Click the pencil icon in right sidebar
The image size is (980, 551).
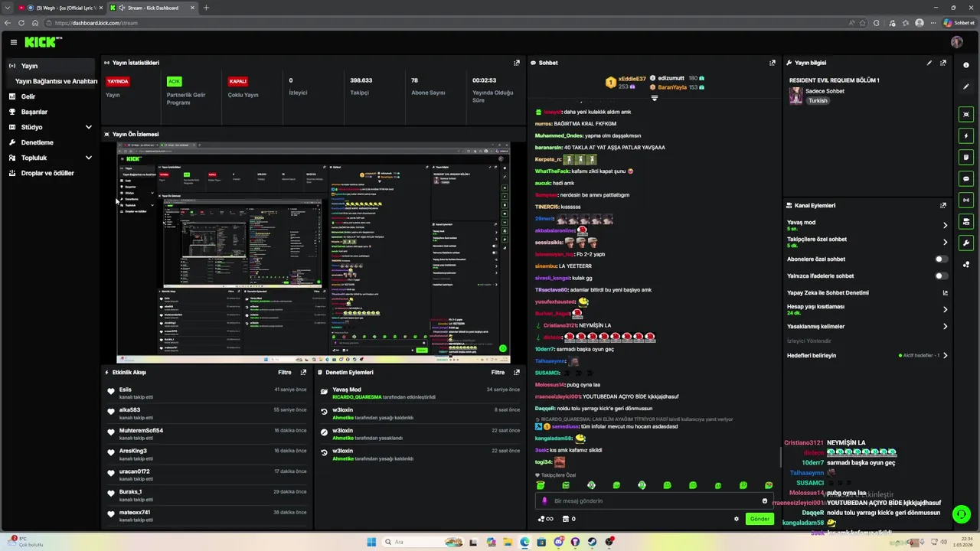[x=966, y=86]
